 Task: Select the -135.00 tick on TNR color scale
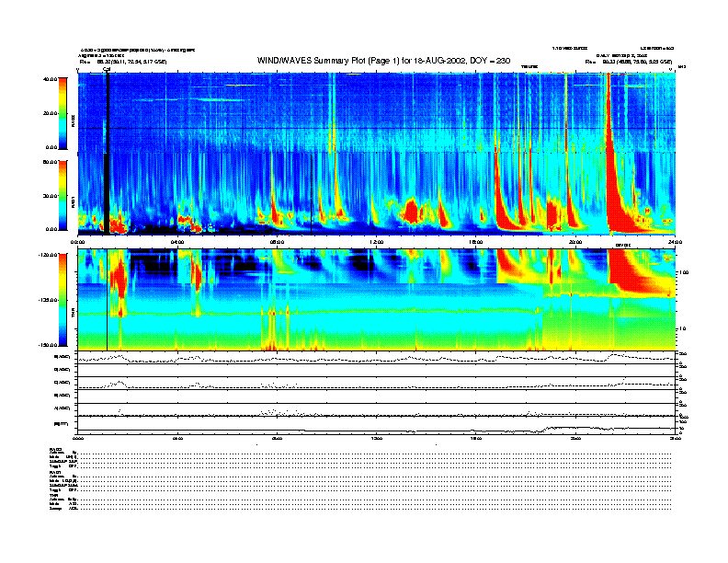tap(48, 300)
